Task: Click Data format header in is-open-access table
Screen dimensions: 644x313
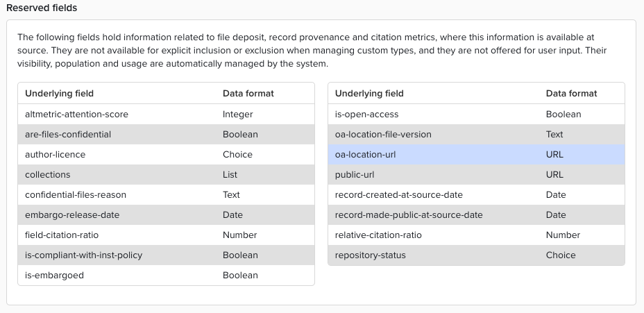Action: 571,94
